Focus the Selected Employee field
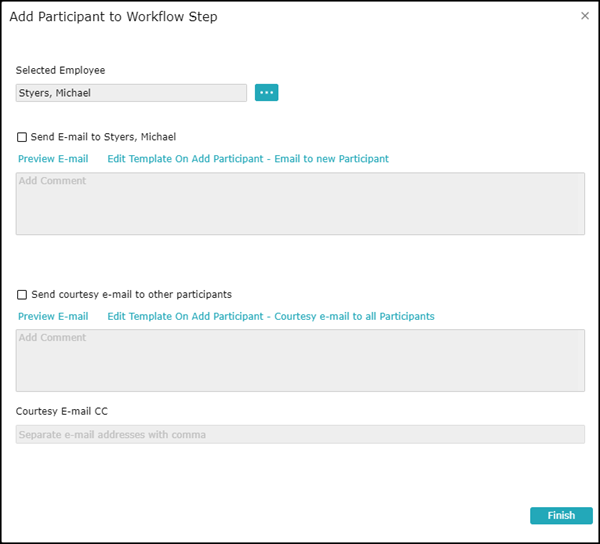Image resolution: width=600 pixels, height=544 pixels. pos(180,93)
